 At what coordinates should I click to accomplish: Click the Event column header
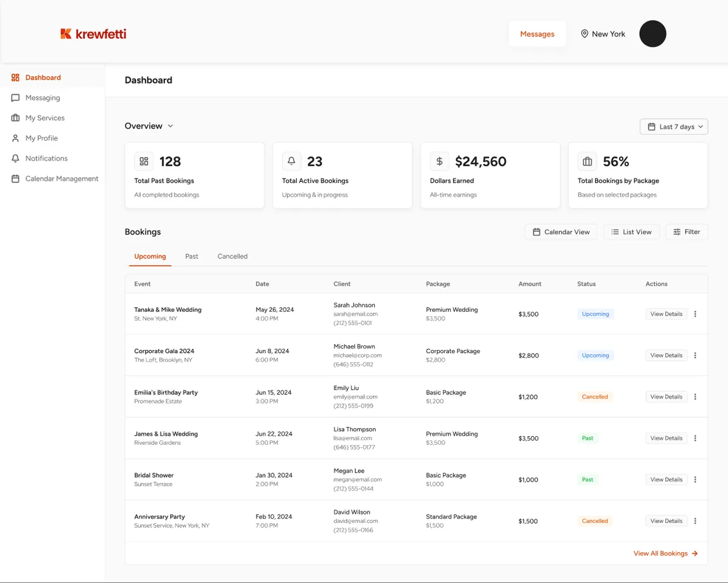[143, 284]
